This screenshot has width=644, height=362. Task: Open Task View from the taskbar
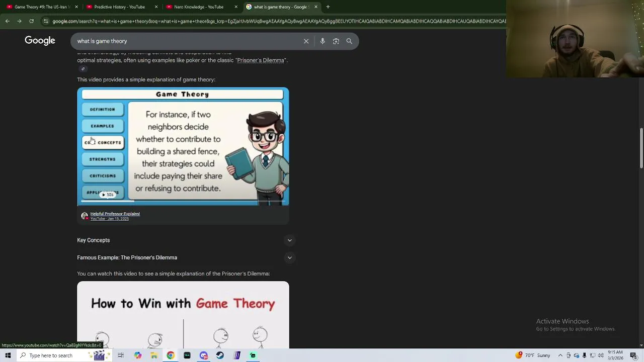point(121,355)
